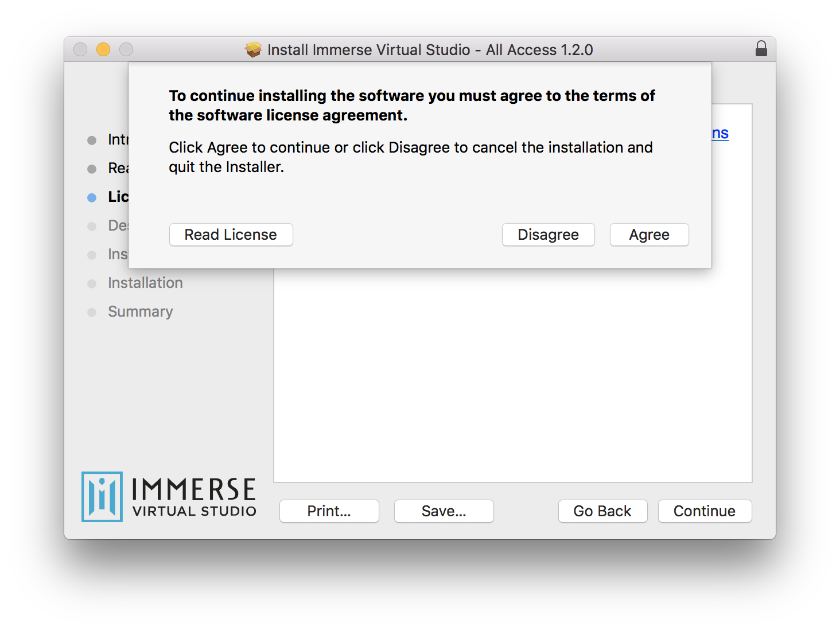The image size is (840, 631).
Task: Select the Introduction step in sidebar
Action: pos(117,139)
